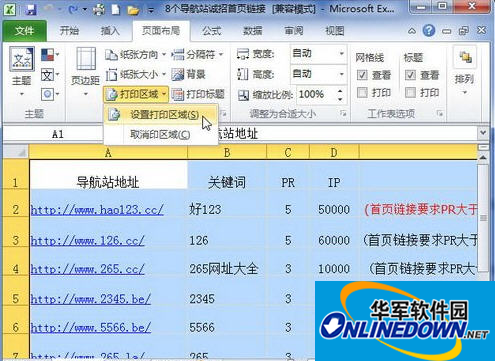Screen dimensions: 495x361
Task: Expand the formula bar chevron
Action: pyautogui.click(x=483, y=133)
